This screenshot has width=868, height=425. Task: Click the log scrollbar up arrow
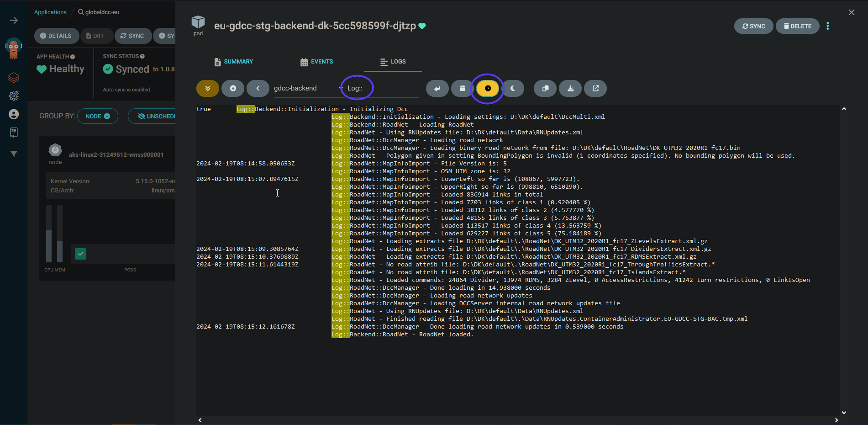[844, 109]
